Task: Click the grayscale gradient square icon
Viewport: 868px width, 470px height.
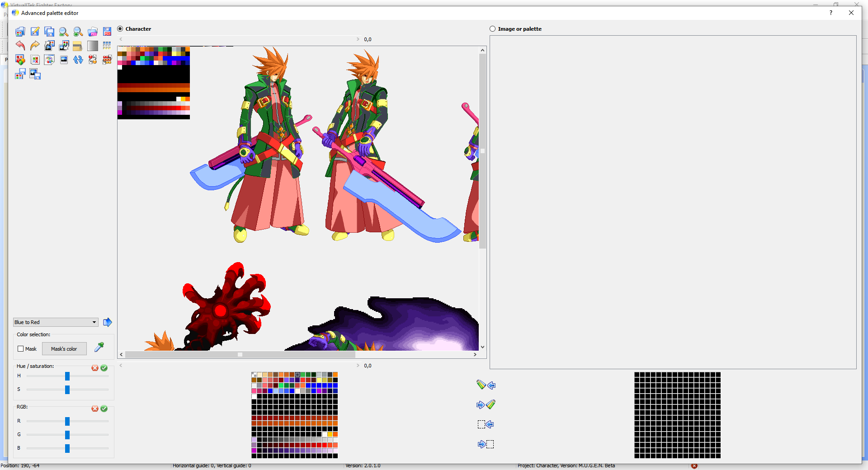Action: [93, 46]
